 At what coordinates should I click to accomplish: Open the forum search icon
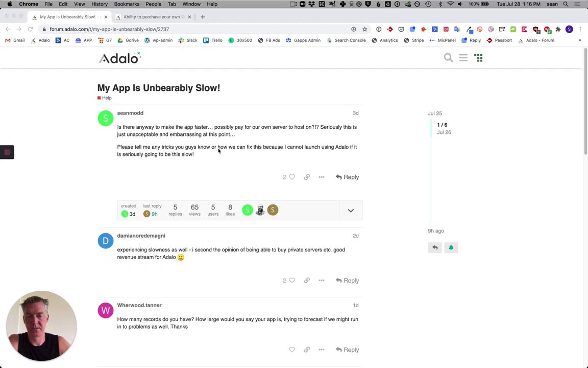click(448, 58)
